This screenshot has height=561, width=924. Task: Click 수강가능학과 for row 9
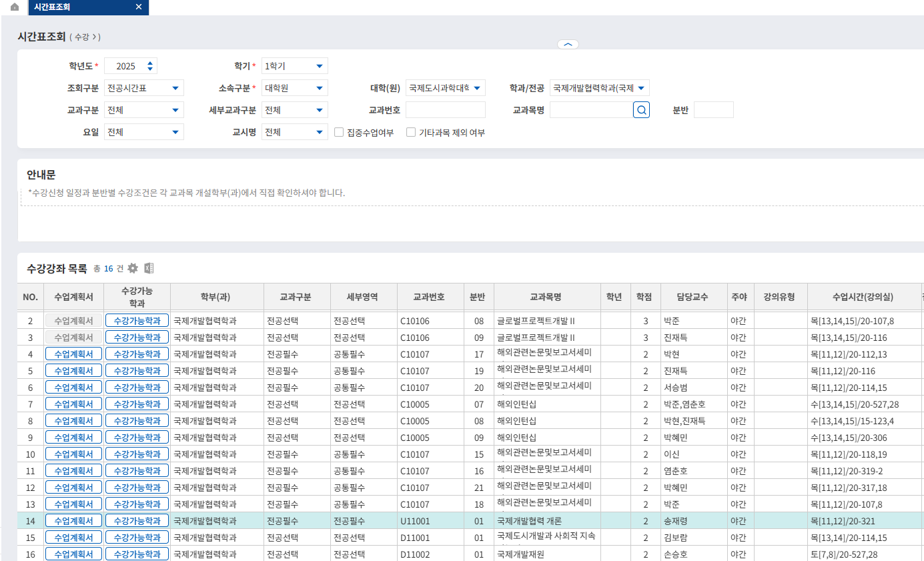pos(137,438)
